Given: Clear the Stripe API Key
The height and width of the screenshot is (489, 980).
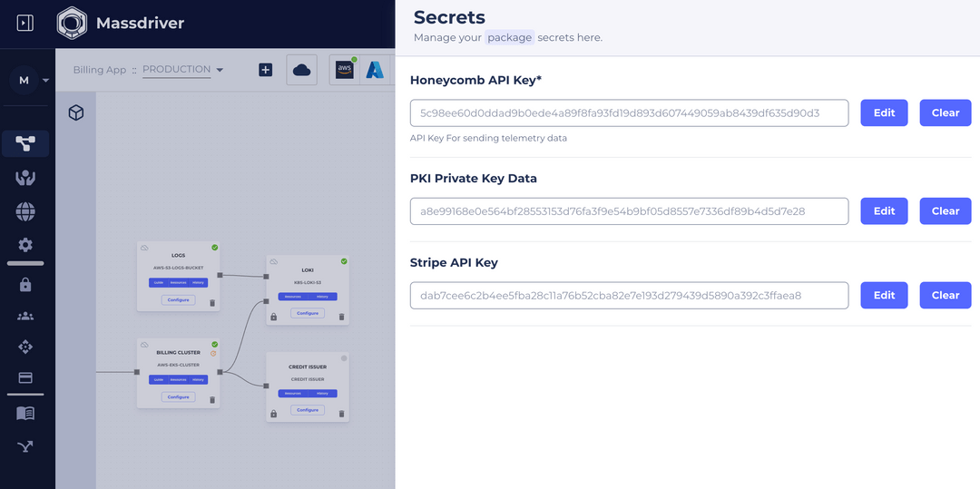Looking at the screenshot, I should tap(945, 295).
